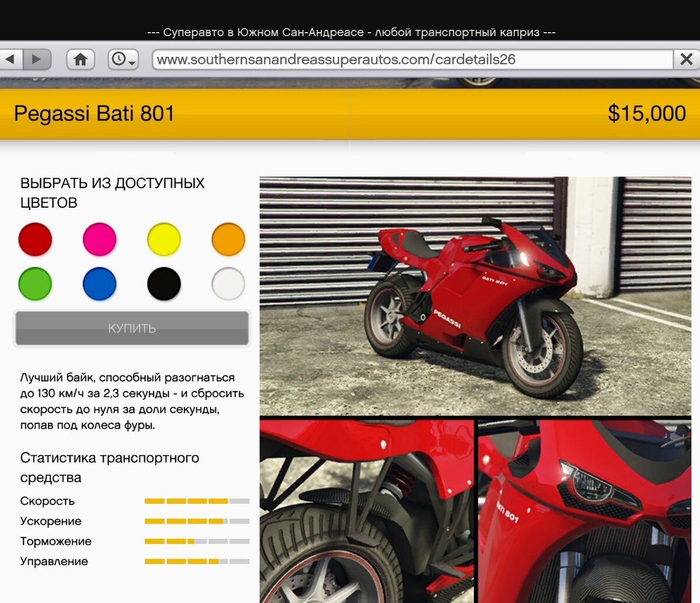Open the front wheel close-up thumbnail
The height and width of the screenshot is (603, 700).
tap(366, 511)
